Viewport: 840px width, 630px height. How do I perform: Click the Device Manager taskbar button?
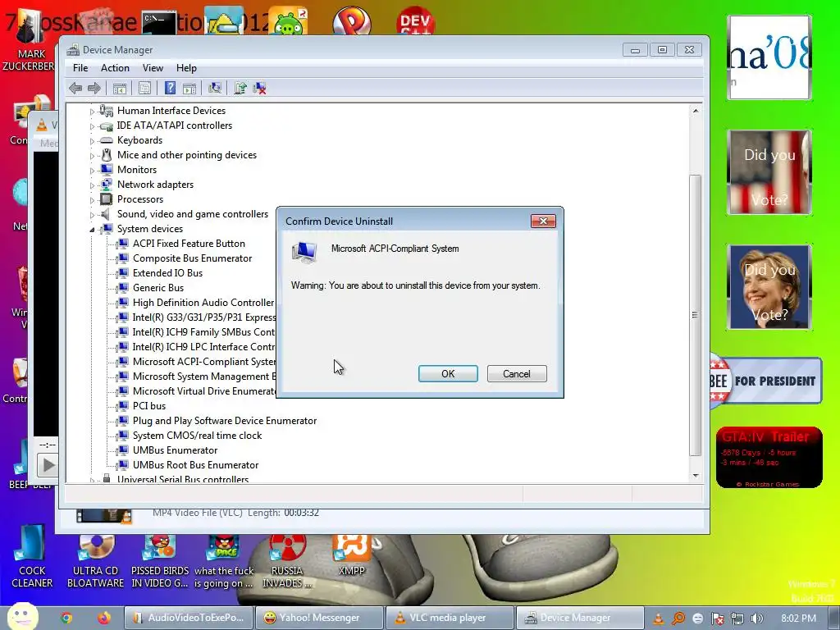coord(580,619)
